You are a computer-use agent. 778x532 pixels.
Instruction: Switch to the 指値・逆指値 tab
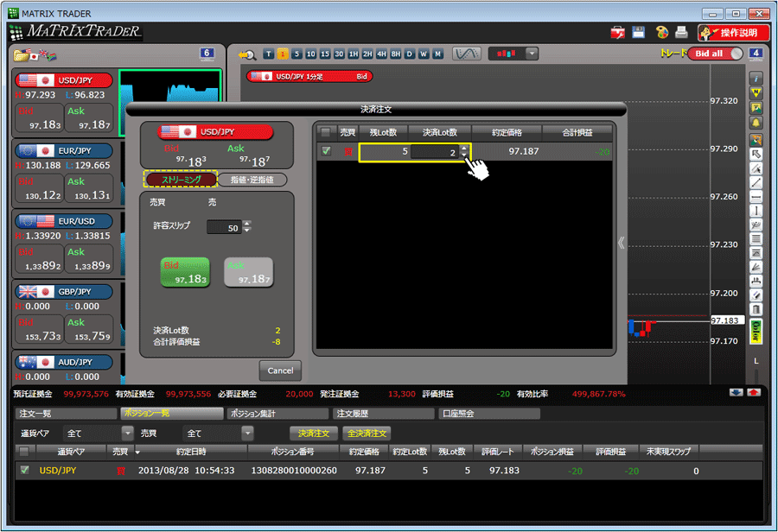coord(252,180)
